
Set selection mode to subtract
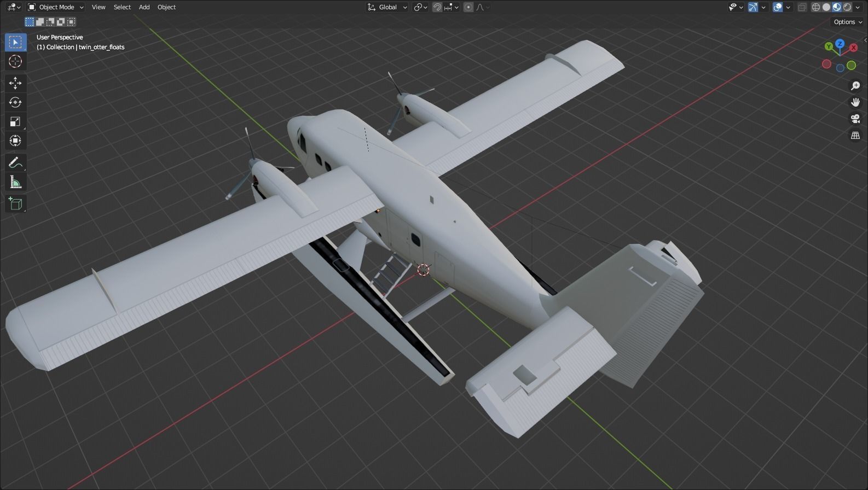click(50, 22)
